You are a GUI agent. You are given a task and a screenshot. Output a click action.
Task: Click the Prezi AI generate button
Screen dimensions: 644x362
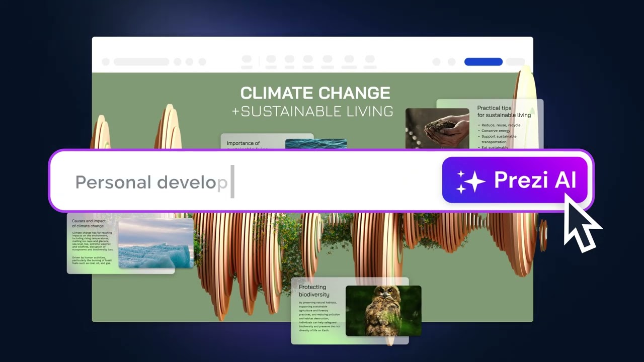(515, 180)
